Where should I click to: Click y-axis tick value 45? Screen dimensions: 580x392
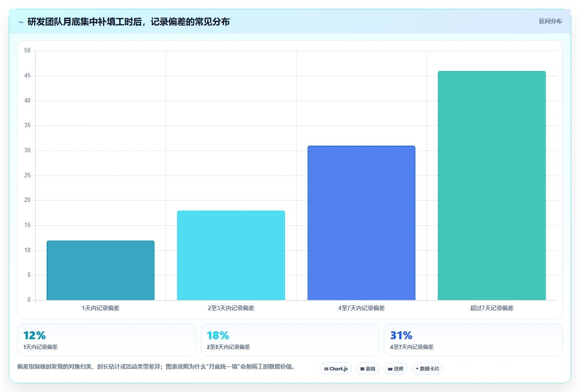coord(27,76)
